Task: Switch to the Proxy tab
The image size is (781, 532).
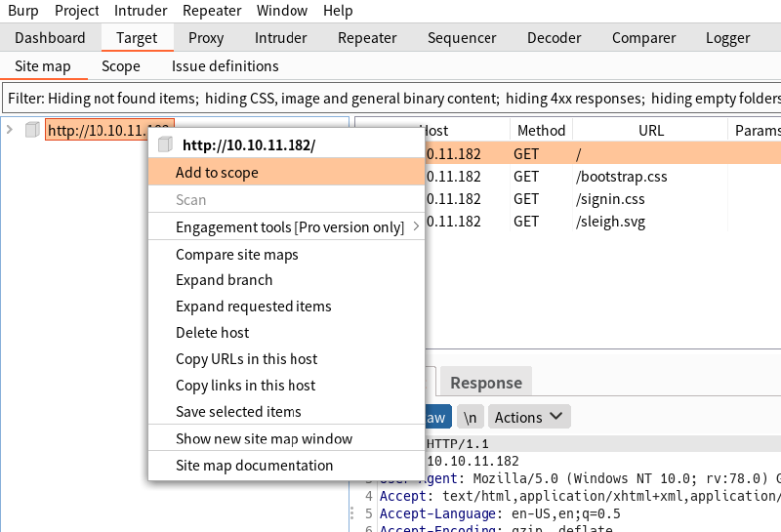Action: click(x=206, y=38)
